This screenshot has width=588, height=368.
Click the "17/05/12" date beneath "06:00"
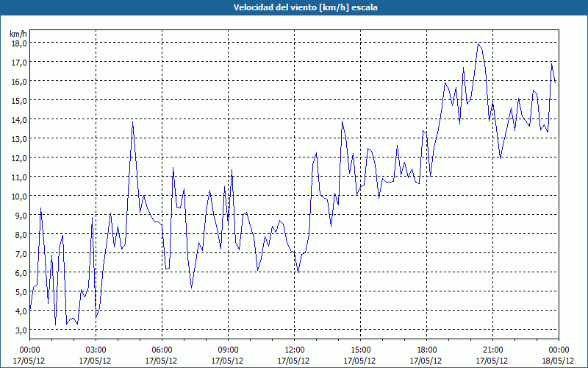(162, 361)
